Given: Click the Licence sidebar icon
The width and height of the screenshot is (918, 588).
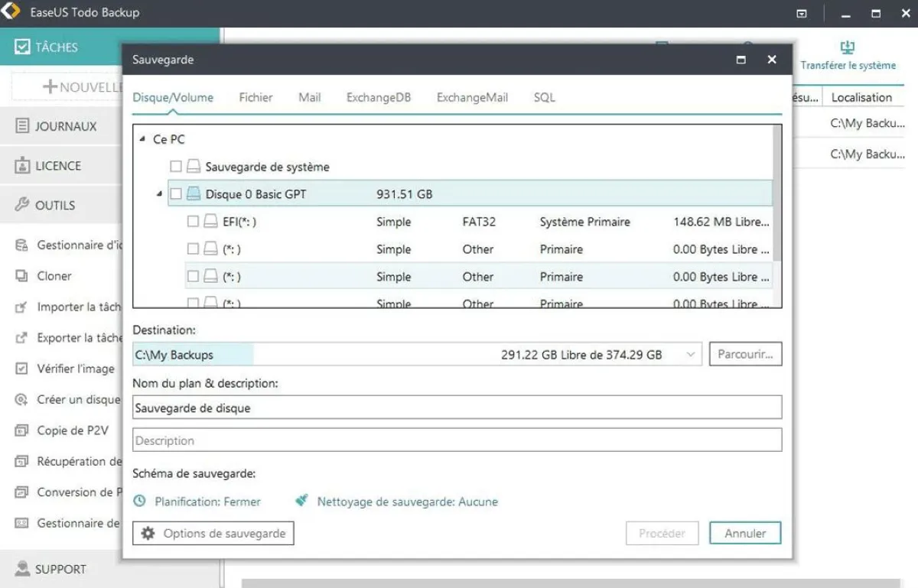Looking at the screenshot, I should tap(22, 166).
